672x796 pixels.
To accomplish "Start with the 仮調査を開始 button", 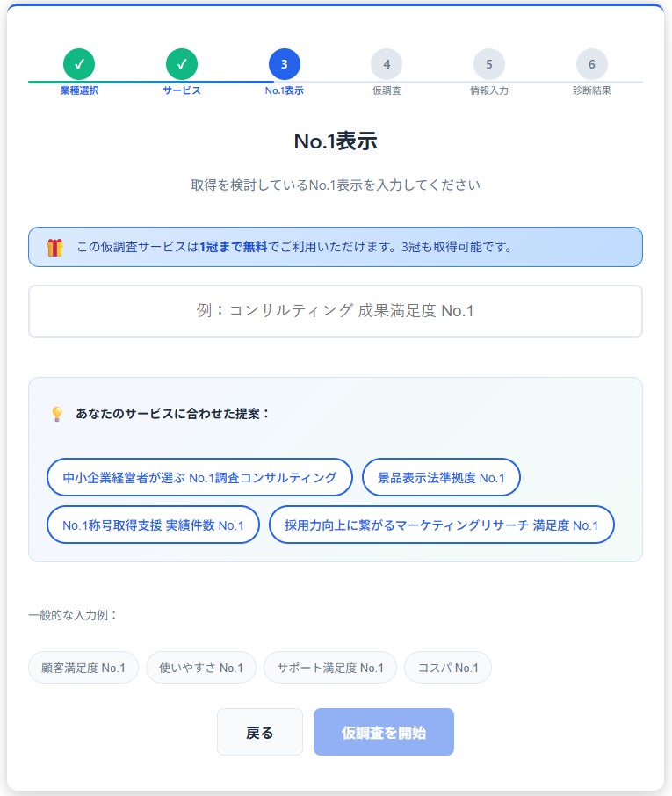I will tap(384, 732).
